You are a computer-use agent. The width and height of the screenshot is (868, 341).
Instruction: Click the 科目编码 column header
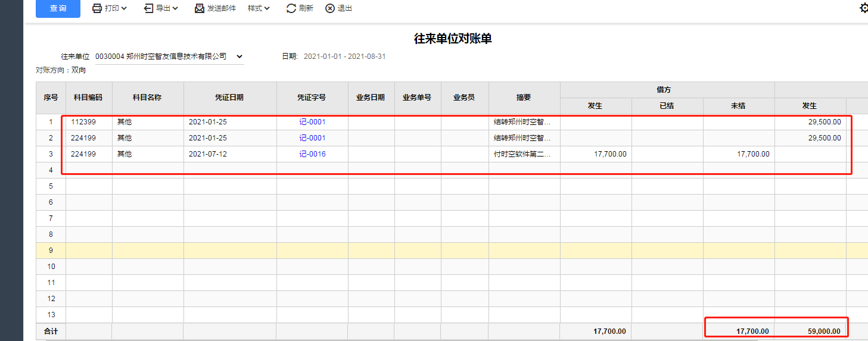coord(89,98)
